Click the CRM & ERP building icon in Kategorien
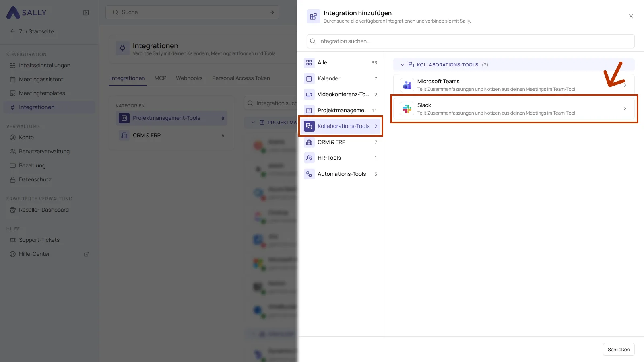This screenshot has height=362, width=644. tap(124, 136)
